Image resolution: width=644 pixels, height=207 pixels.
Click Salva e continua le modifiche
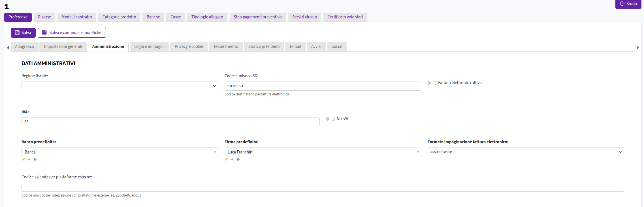[72, 33]
